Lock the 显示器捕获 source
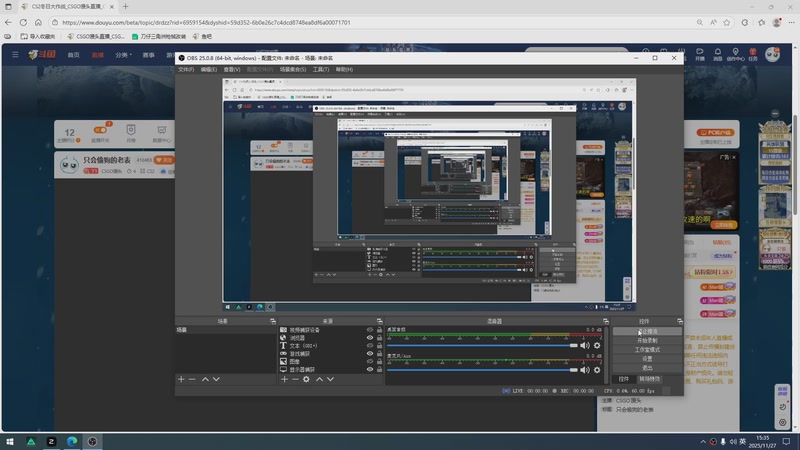Screen dimensions: 800x450 (x=379, y=369)
